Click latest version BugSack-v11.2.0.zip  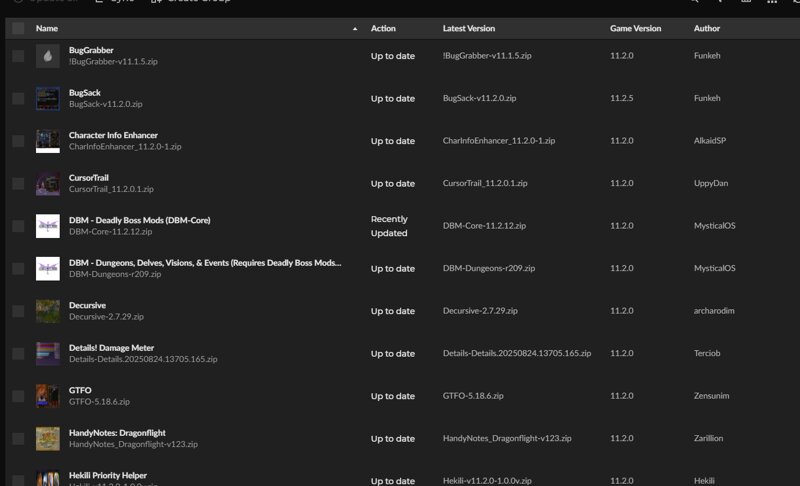(480, 98)
